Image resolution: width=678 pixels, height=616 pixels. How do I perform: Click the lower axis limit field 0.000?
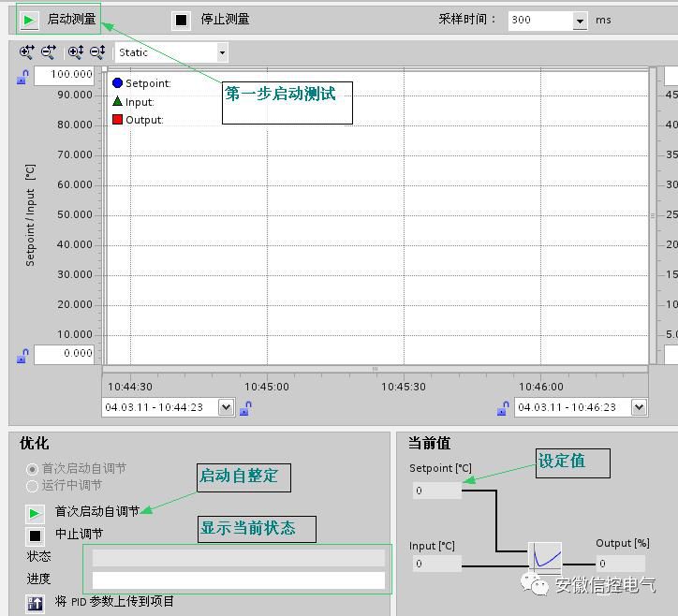coord(64,354)
